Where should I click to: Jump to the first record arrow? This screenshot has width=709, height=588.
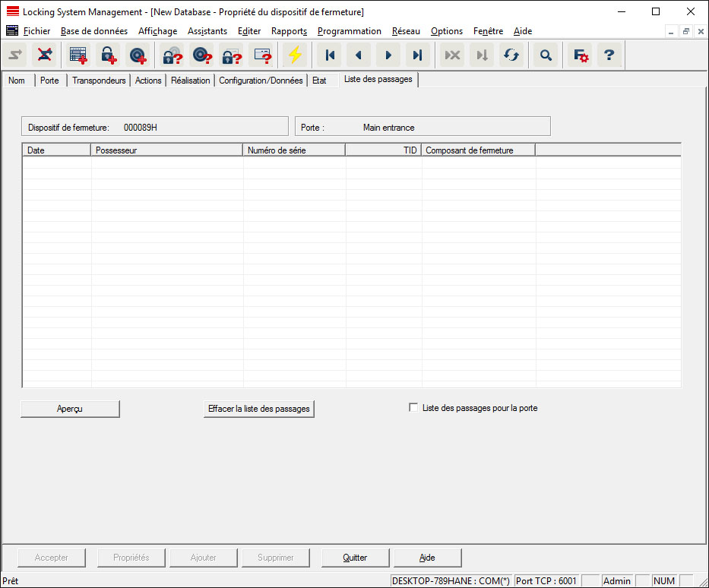tap(330, 55)
